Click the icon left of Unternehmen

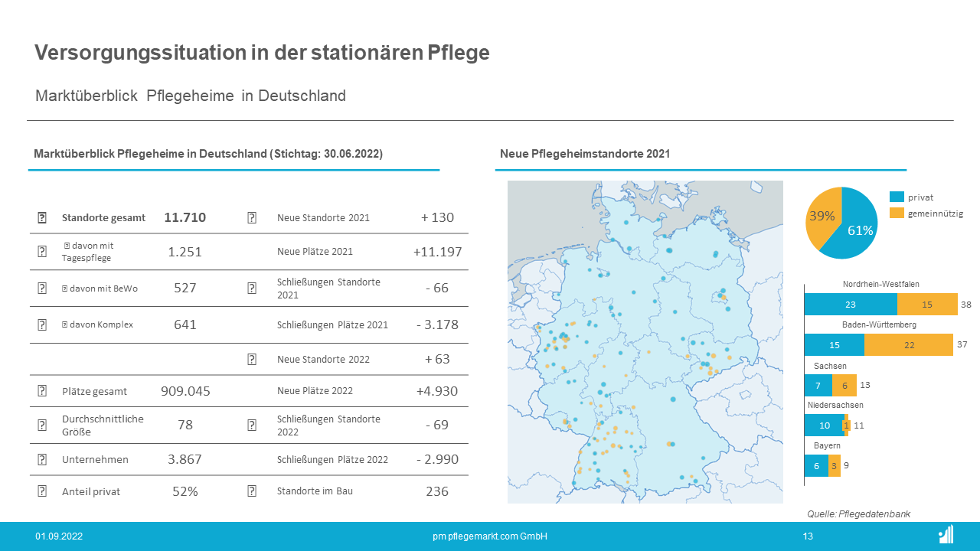coord(42,460)
